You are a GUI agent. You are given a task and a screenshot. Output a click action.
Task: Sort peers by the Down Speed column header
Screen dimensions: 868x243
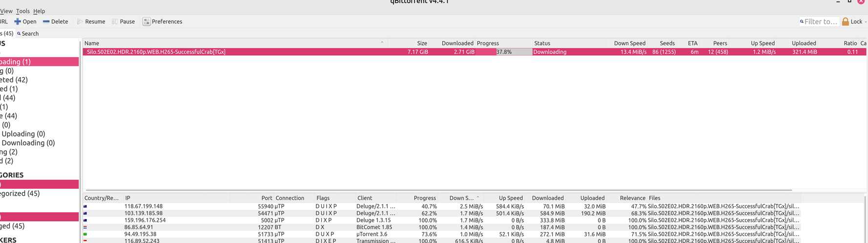461,198
